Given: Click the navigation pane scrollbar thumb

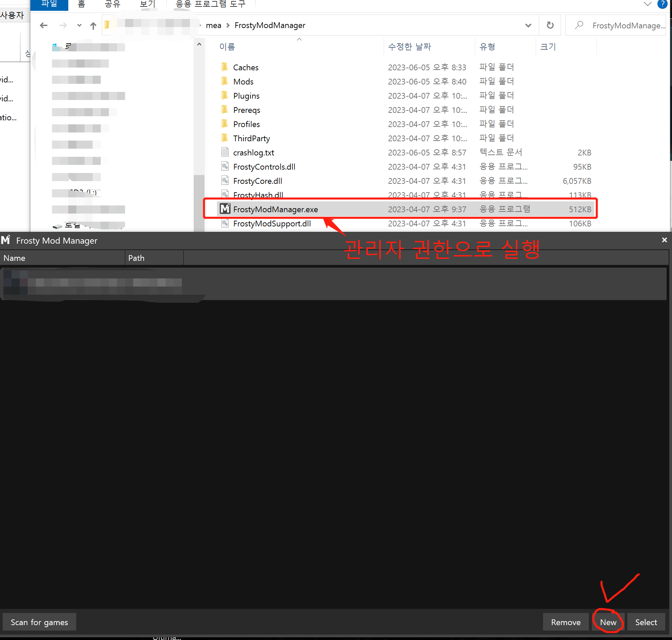Looking at the screenshot, I should [x=199, y=203].
